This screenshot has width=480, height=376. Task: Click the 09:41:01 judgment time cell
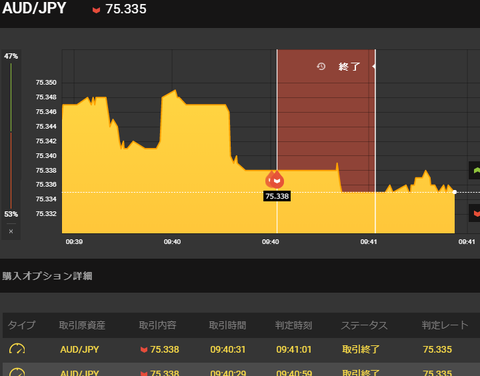(x=294, y=349)
